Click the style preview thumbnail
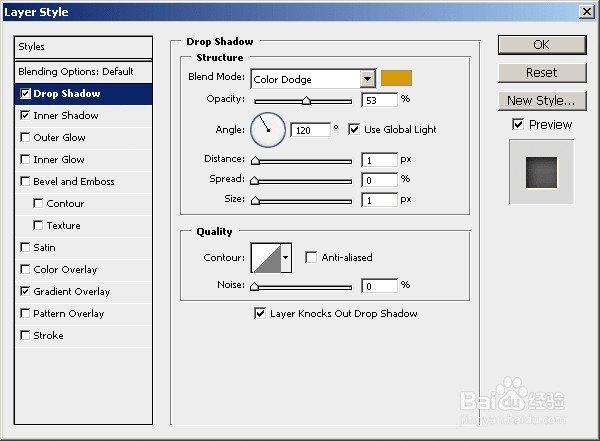 pyautogui.click(x=541, y=172)
